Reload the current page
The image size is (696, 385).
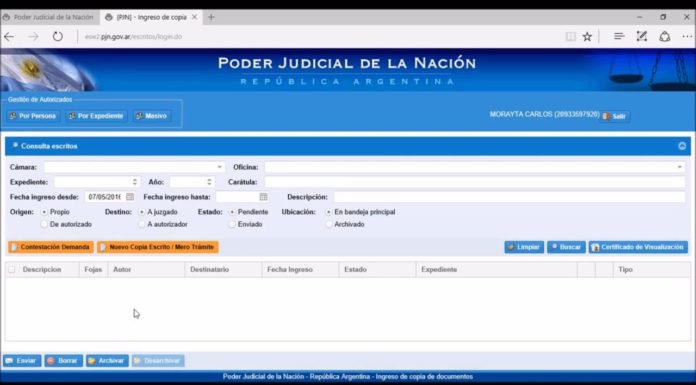point(58,36)
